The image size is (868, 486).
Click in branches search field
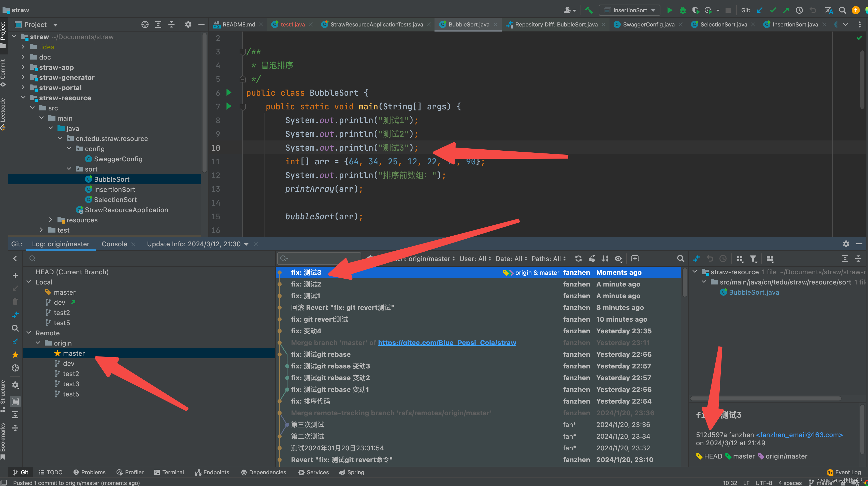[148, 259]
